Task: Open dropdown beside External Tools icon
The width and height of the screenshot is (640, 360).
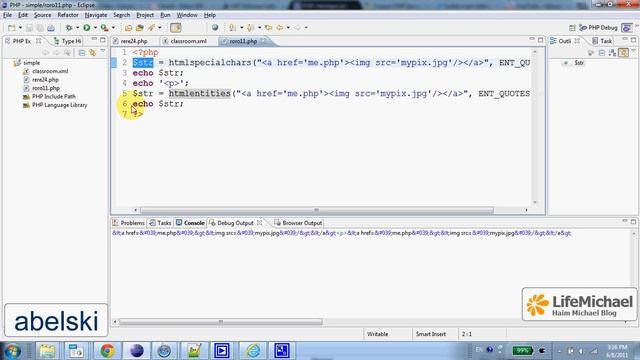Action: pyautogui.click(x=113, y=28)
